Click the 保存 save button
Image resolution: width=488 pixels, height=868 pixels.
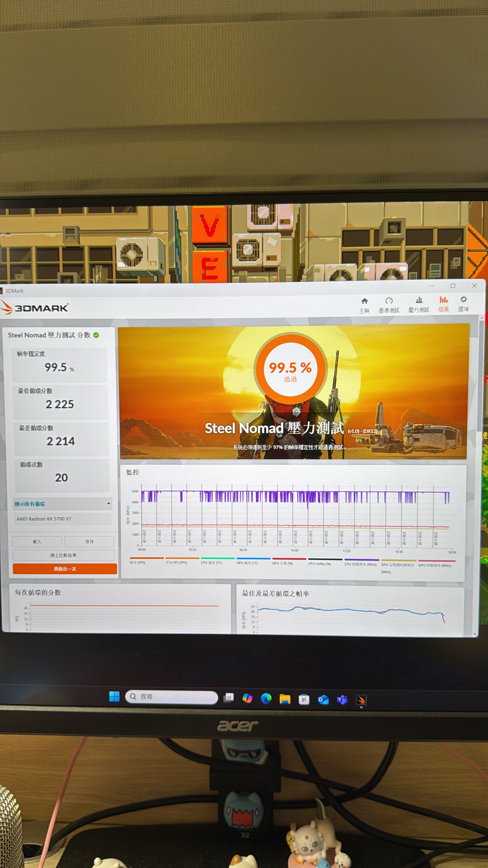pos(89,542)
